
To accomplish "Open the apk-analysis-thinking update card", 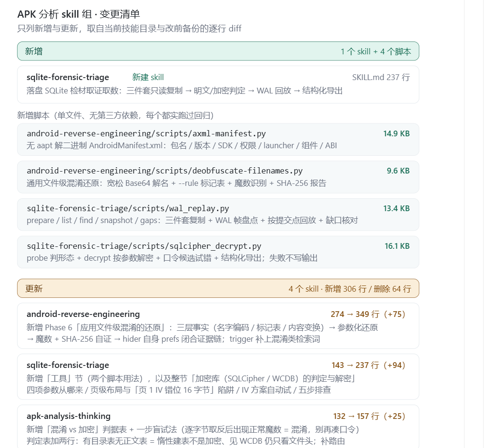I will coord(218,427).
